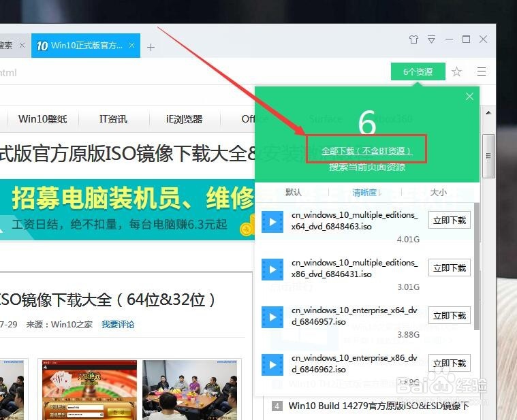Click the address bar field

tap(195, 72)
